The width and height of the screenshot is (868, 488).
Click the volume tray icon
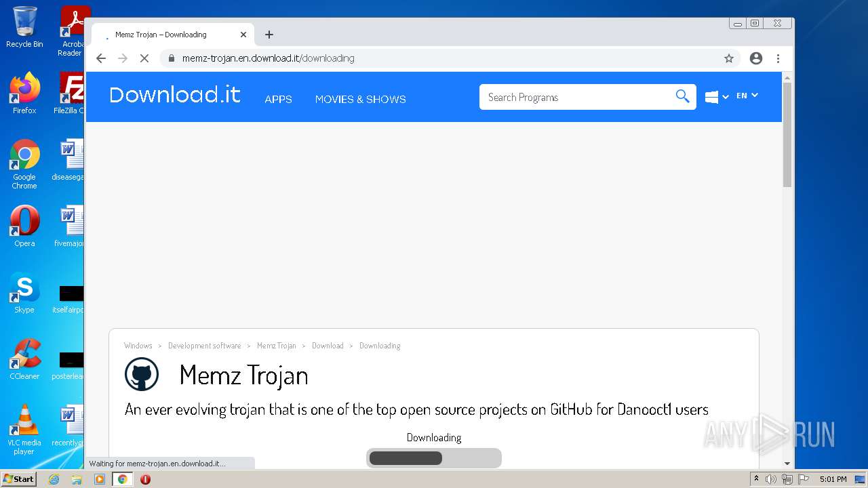coord(771,479)
